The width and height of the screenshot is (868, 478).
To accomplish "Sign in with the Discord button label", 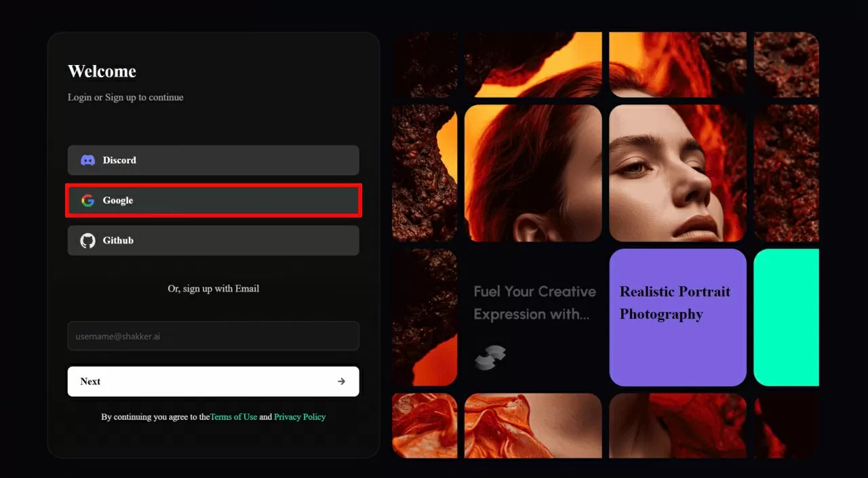I will [119, 161].
